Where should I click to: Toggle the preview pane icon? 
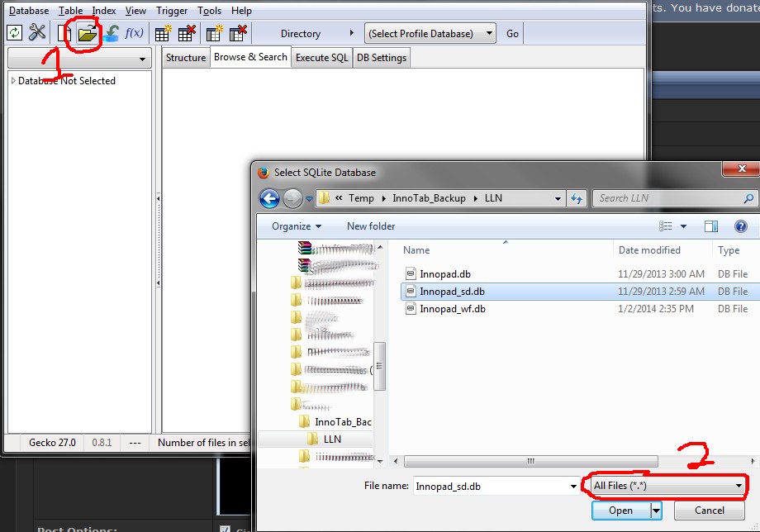tap(710, 226)
